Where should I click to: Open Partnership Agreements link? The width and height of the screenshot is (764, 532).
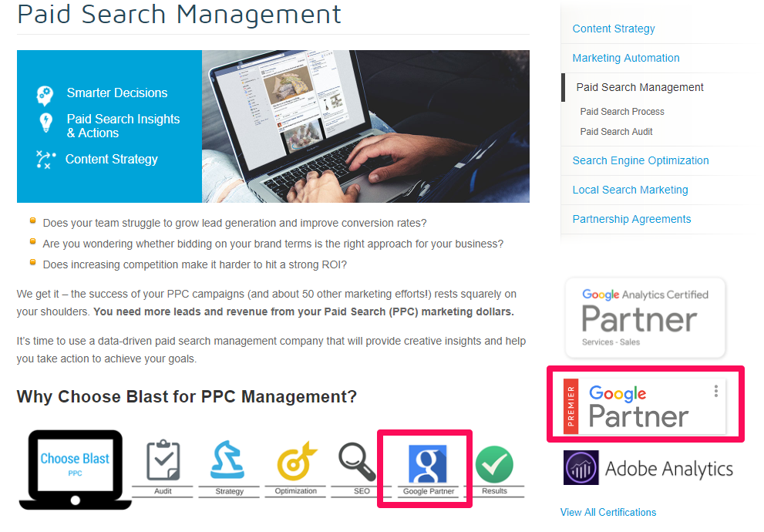tap(631, 219)
